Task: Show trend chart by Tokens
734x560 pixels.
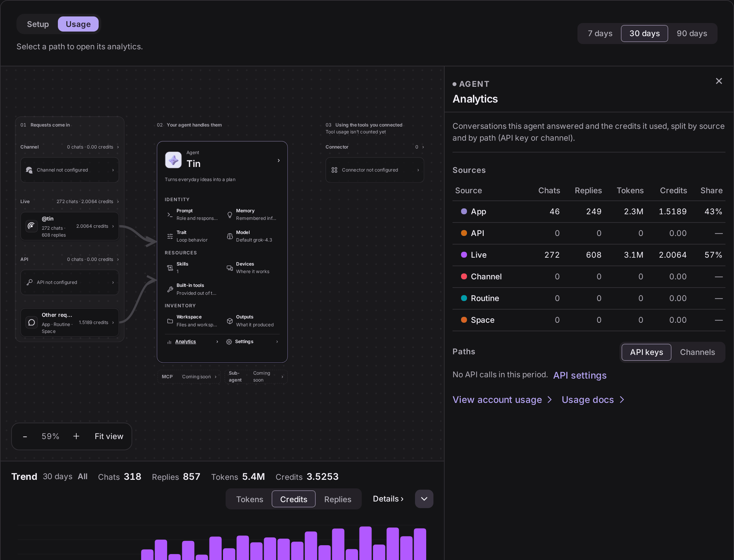Action: tap(250, 499)
